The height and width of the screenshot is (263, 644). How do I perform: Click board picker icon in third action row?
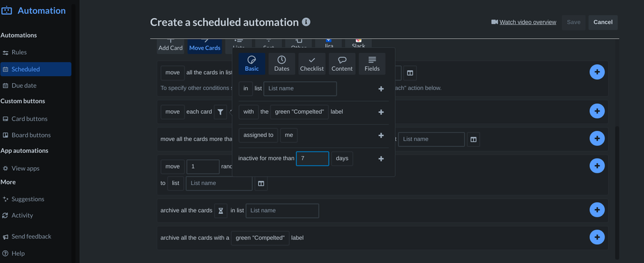tap(474, 139)
